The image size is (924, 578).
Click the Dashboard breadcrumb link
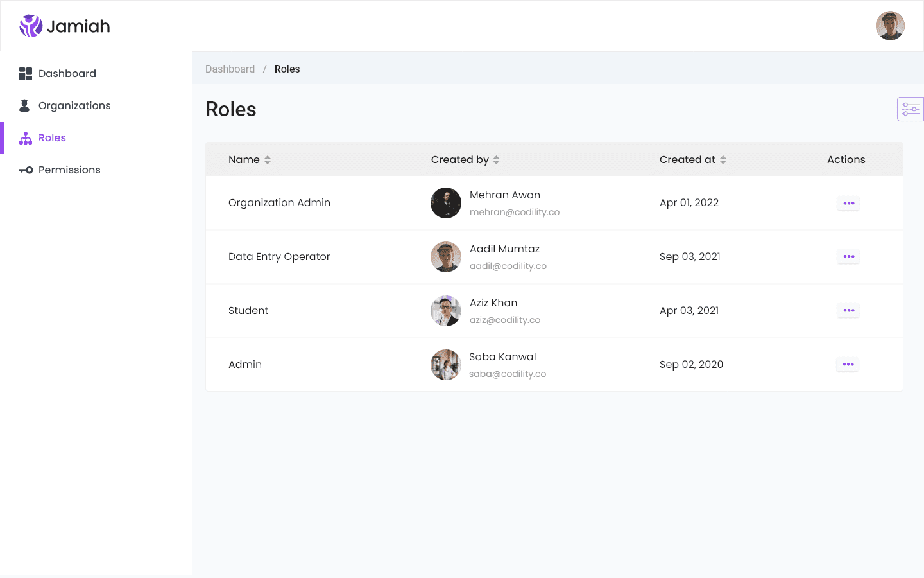230,69
